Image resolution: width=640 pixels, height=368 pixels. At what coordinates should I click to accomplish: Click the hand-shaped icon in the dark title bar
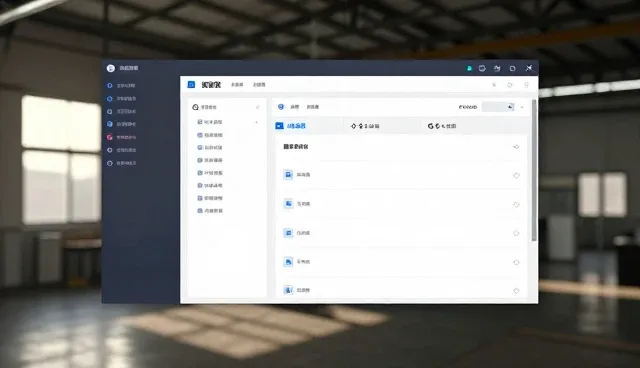497,69
